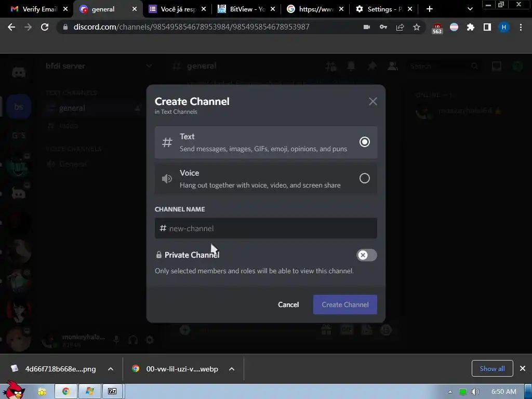Open the 7z taskbar item

pos(112,392)
